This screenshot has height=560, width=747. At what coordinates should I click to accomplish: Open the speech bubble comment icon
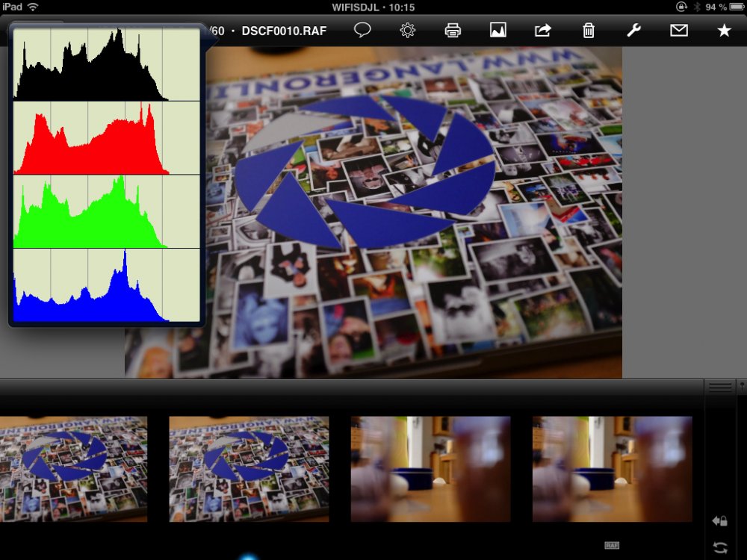coord(362,31)
